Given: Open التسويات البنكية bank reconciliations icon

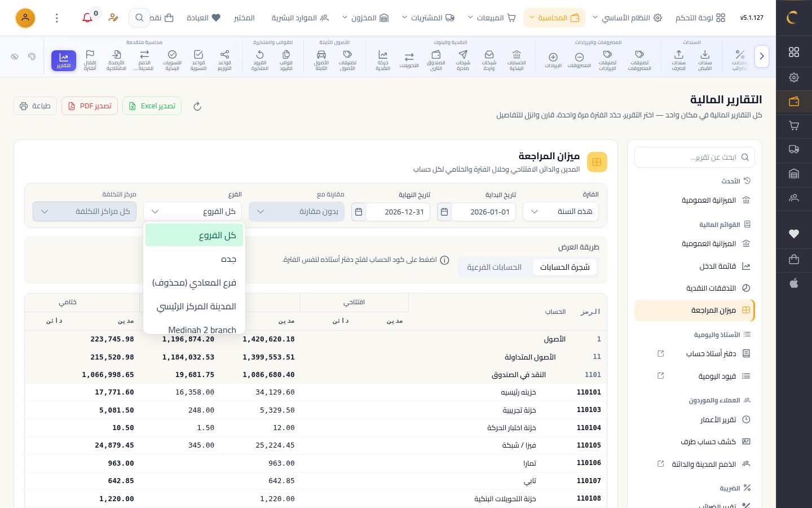Looking at the screenshot, I should (x=172, y=60).
